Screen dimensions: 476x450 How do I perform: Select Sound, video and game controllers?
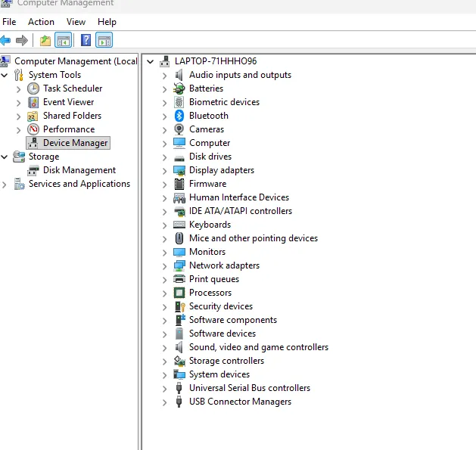[258, 347]
